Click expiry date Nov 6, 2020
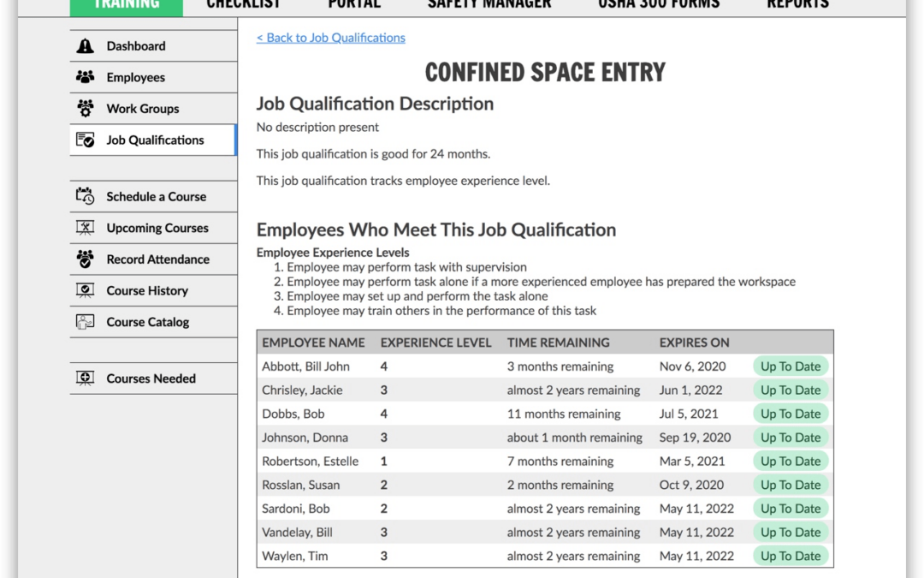The width and height of the screenshot is (924, 578). click(x=692, y=366)
